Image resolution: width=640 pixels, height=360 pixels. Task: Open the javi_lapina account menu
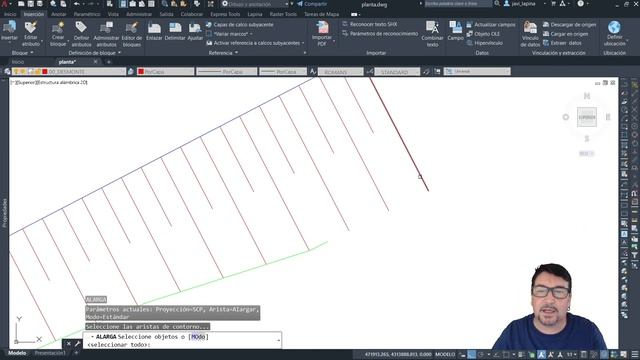(524, 4)
